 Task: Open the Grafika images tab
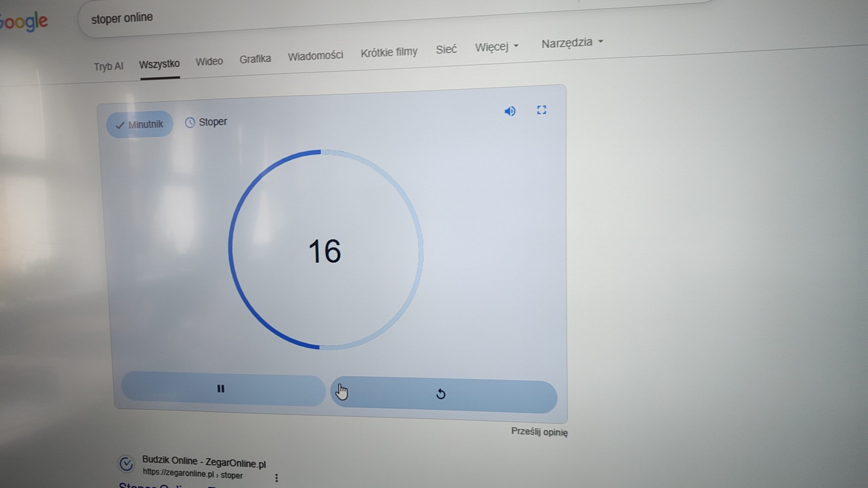[x=255, y=59]
